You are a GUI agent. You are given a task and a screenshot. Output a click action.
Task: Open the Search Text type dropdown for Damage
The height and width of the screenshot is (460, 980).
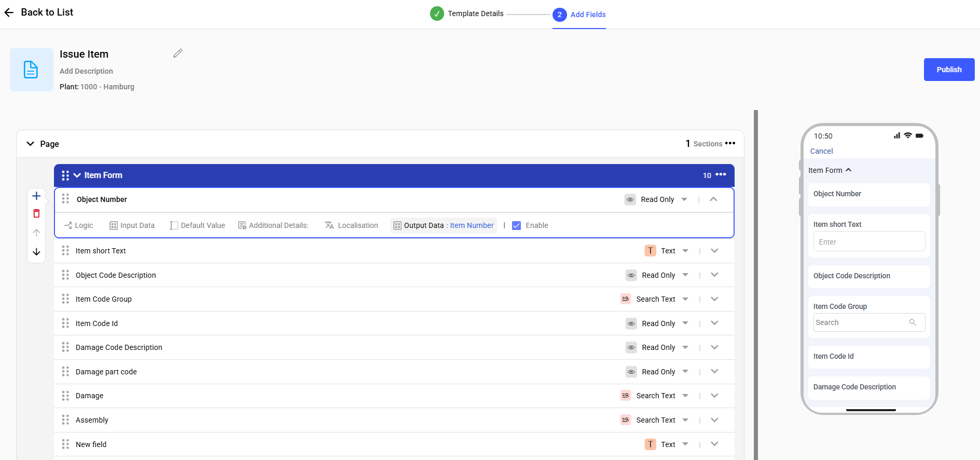(685, 396)
